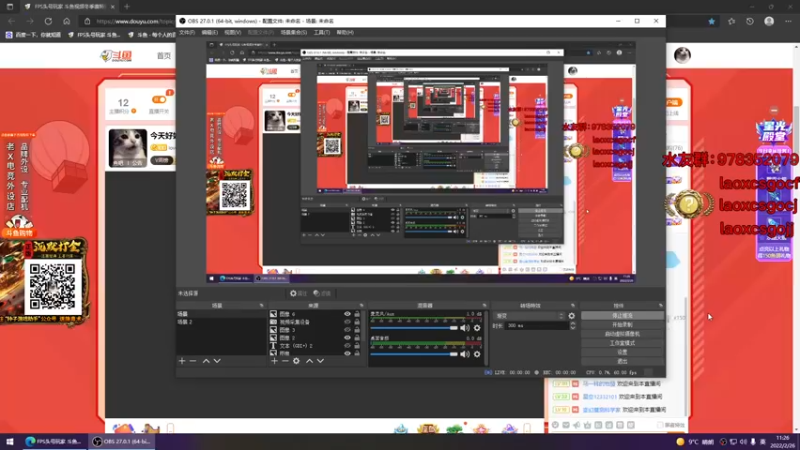The image size is (800, 450).
Task: Switch to Edge window in taskbar
Action: click(54, 441)
